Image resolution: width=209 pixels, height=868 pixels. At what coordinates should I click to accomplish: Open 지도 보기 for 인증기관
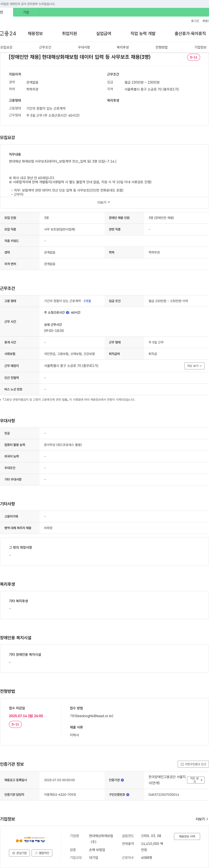coord(196,780)
